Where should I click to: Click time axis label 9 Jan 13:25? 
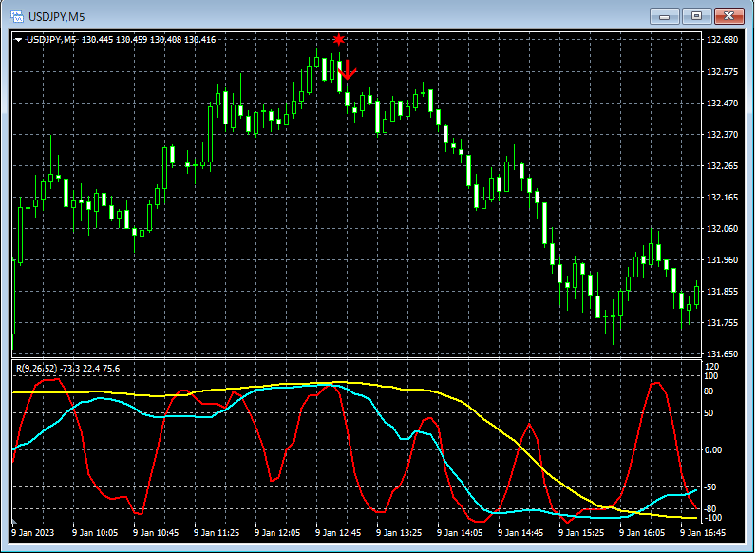[x=399, y=533]
